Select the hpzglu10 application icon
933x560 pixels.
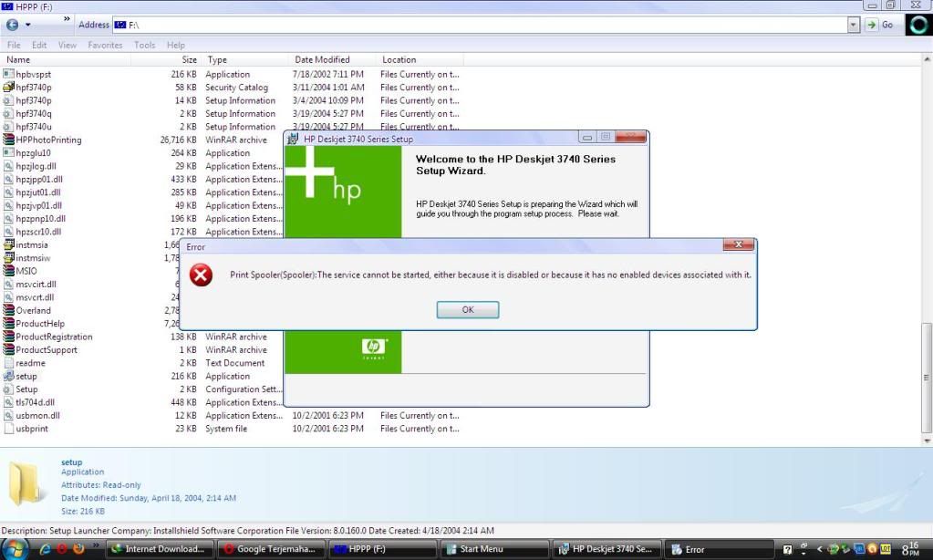tap(8, 153)
